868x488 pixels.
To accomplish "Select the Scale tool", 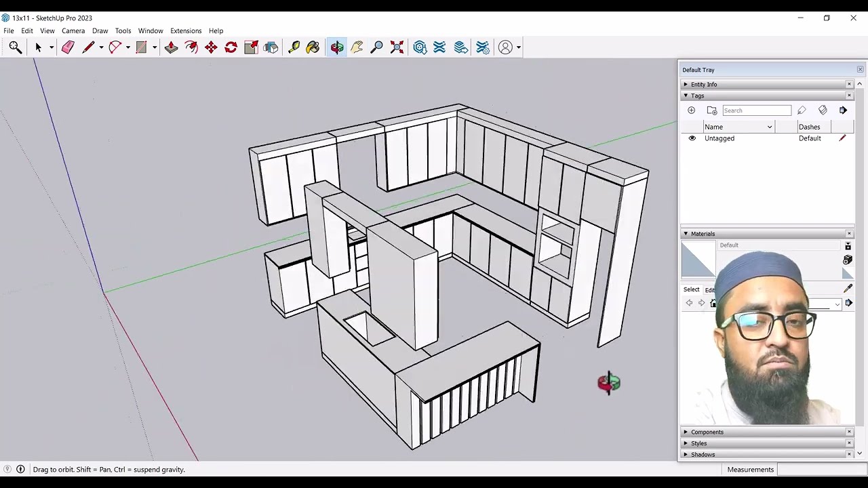I will click(x=251, y=47).
